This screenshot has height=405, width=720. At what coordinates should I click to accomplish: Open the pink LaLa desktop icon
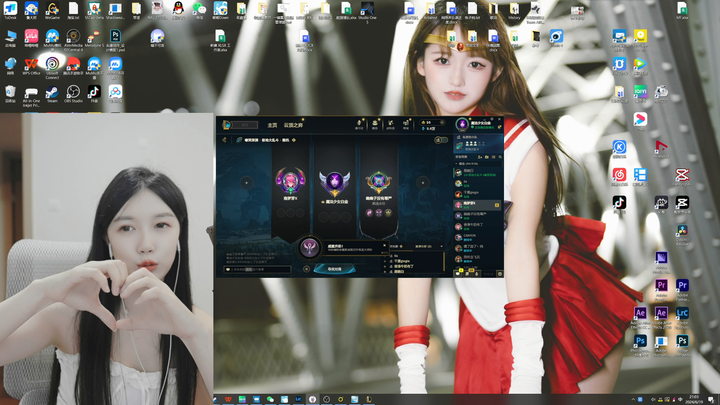point(31,38)
